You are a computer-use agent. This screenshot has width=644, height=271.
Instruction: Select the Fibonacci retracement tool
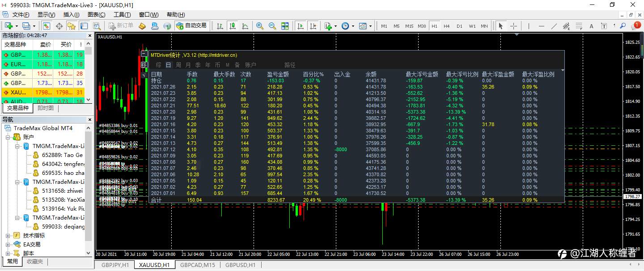(579, 26)
